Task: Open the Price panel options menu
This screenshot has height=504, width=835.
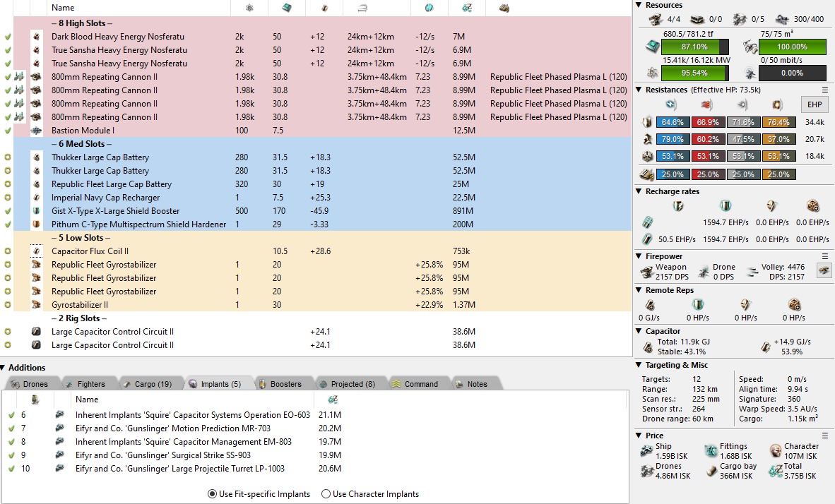Action: coord(824,436)
